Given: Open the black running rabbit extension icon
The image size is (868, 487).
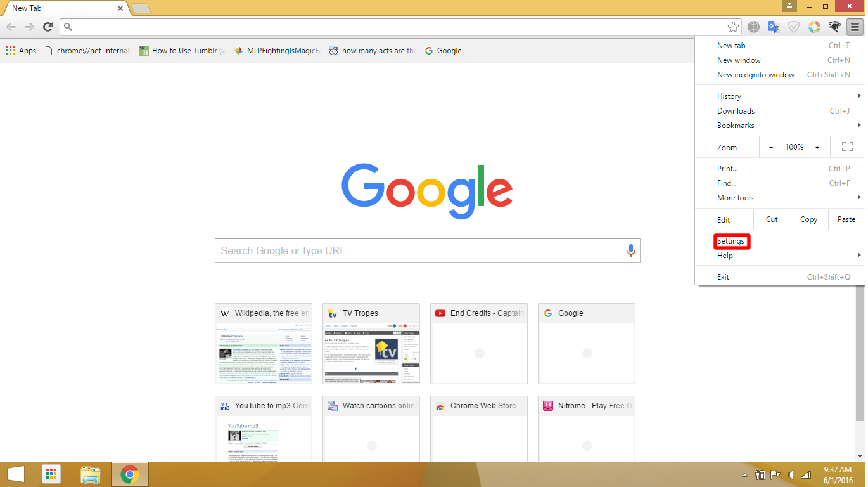Looking at the screenshot, I should pos(834,27).
